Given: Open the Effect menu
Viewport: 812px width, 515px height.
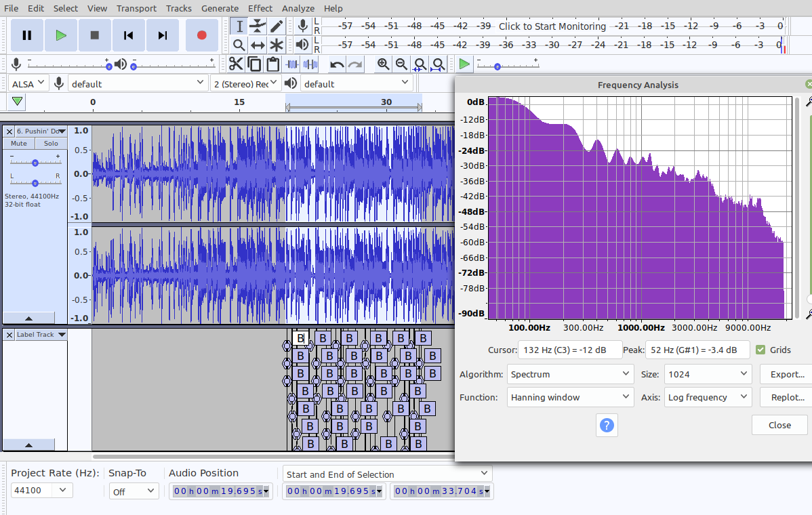Looking at the screenshot, I should (x=260, y=8).
